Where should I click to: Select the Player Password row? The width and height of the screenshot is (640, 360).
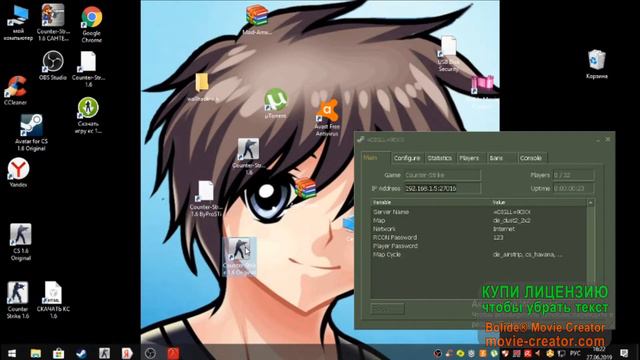pyautogui.click(x=479, y=246)
